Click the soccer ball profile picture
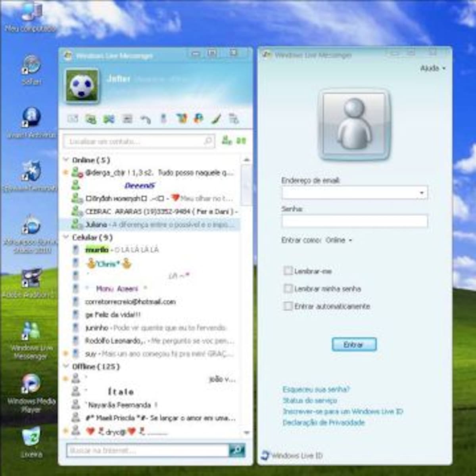 82,86
